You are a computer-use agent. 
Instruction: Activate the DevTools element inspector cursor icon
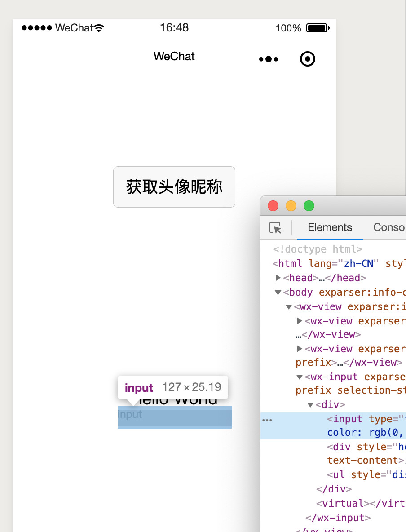pos(275,228)
